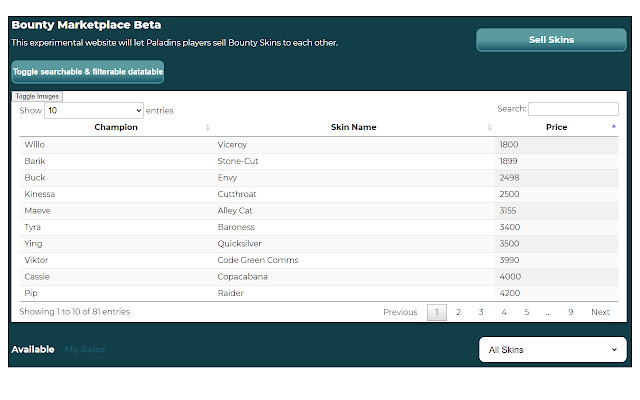
Task: Go to pagination page 4
Action: (x=504, y=312)
